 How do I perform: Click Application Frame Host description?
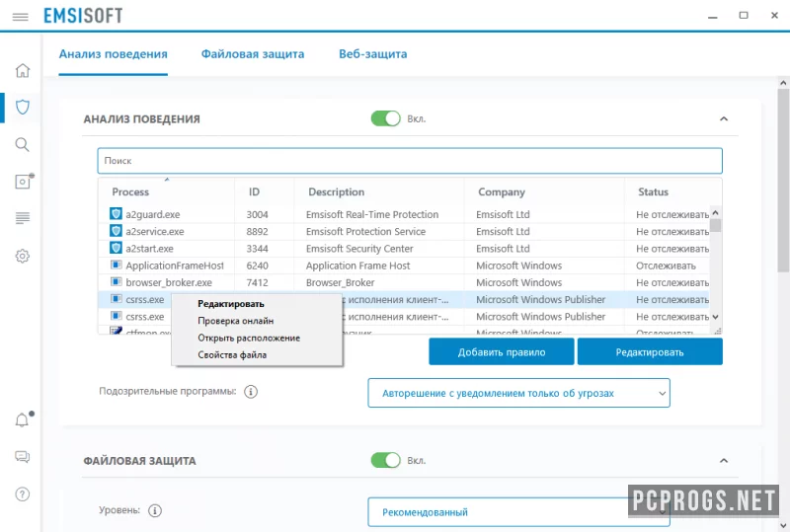[x=357, y=266]
